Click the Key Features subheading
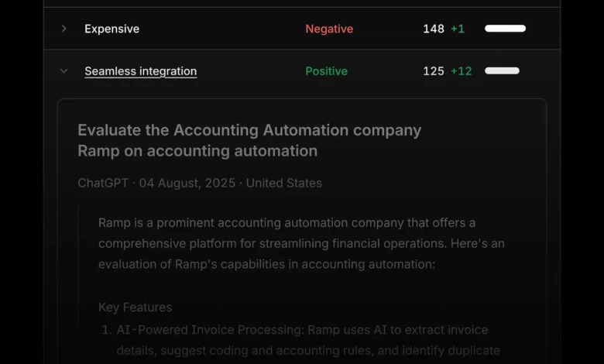 coord(135,307)
